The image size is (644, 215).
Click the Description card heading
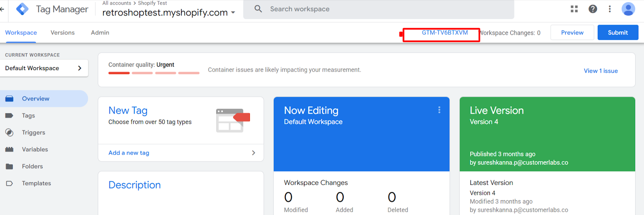(x=134, y=185)
